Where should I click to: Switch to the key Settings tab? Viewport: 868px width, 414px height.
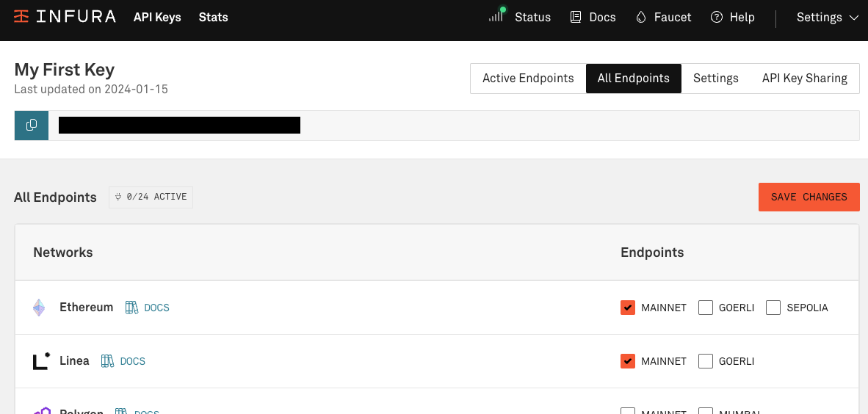coord(716,79)
